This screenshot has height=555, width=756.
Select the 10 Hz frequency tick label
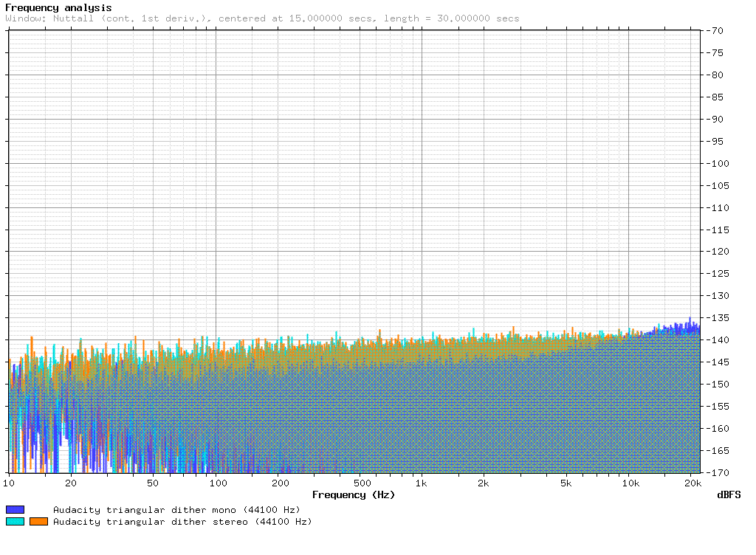(8, 483)
